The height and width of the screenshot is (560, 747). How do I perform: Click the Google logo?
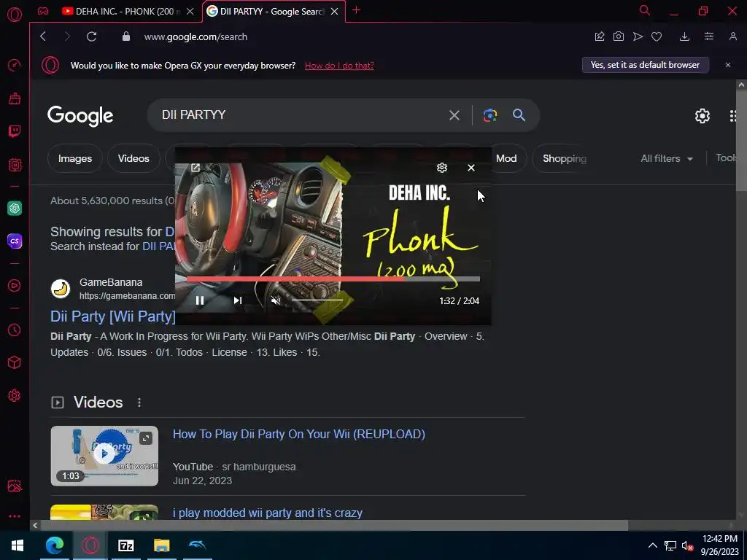click(x=80, y=116)
